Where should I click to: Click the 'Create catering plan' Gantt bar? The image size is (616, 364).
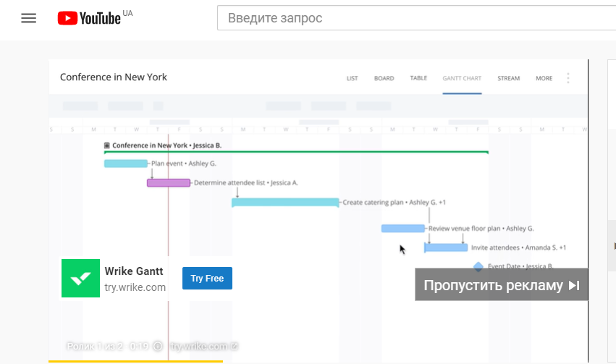(x=285, y=202)
